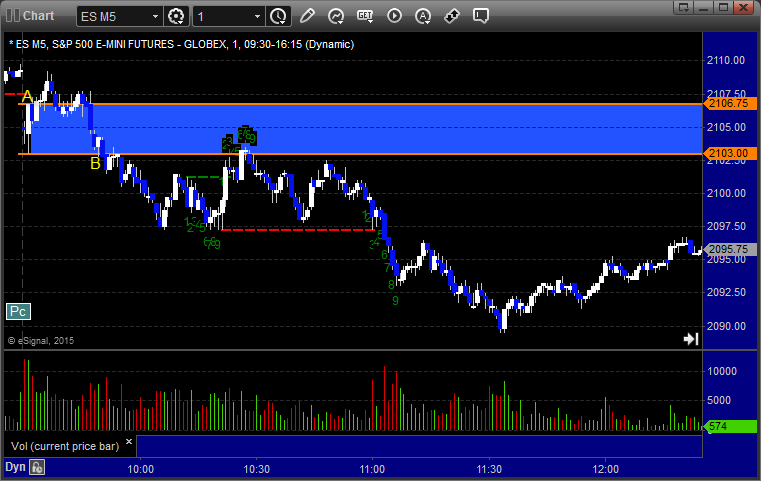Click the 5000 volume axis label
761x481 pixels.
[719, 400]
